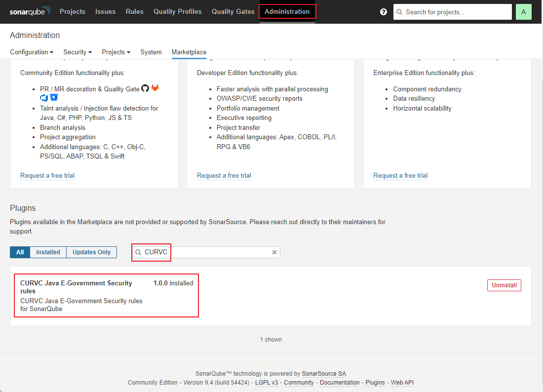This screenshot has height=392, width=543.
Task: Click the '1.0.0 installed' version text
Action: [x=173, y=283]
